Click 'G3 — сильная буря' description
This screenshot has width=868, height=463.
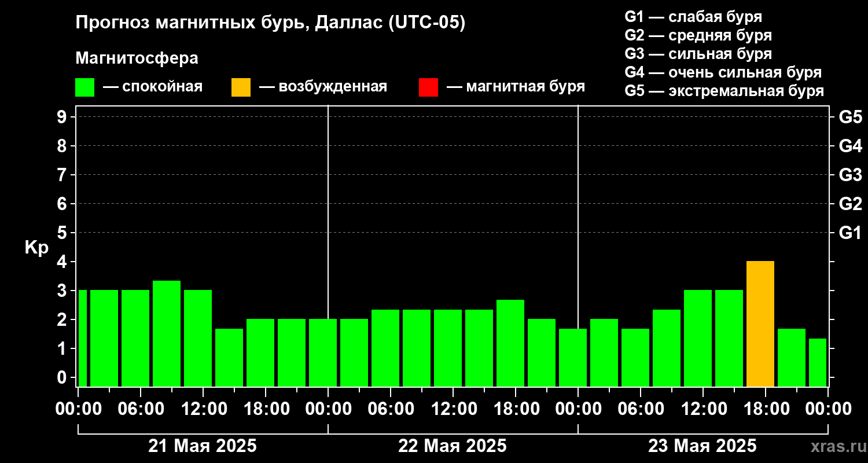[698, 54]
